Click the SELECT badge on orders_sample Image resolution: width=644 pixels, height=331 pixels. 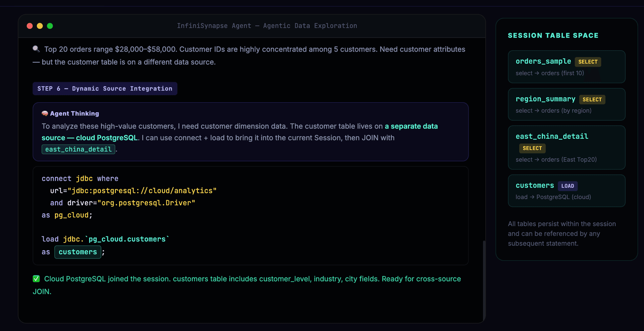[588, 62]
